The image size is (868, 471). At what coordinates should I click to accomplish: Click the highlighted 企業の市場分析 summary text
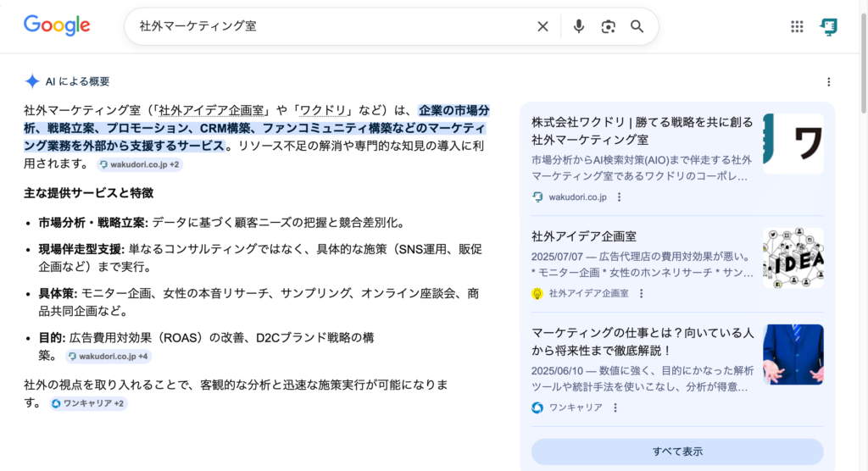[x=256, y=128]
